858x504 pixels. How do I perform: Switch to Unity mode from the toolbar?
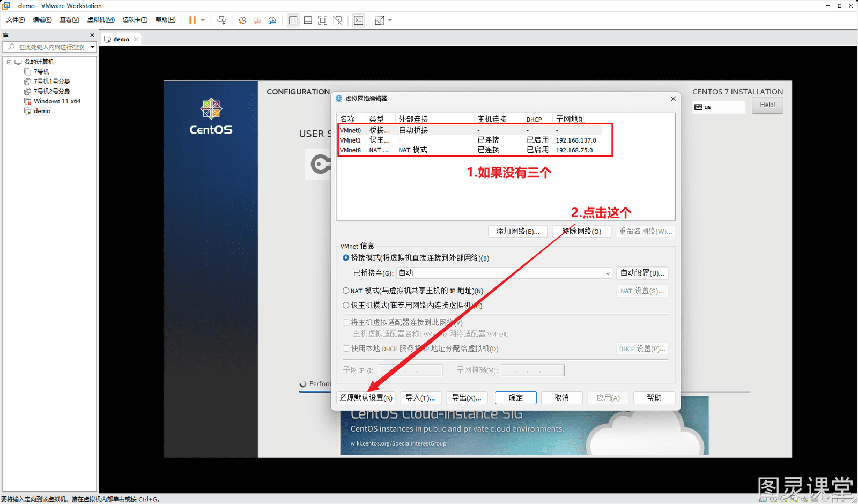[x=337, y=20]
